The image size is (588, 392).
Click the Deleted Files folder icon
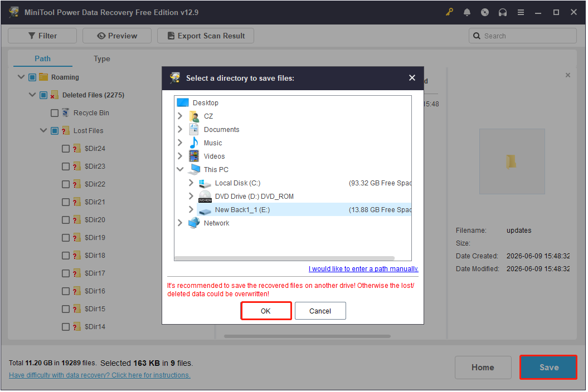coord(55,95)
